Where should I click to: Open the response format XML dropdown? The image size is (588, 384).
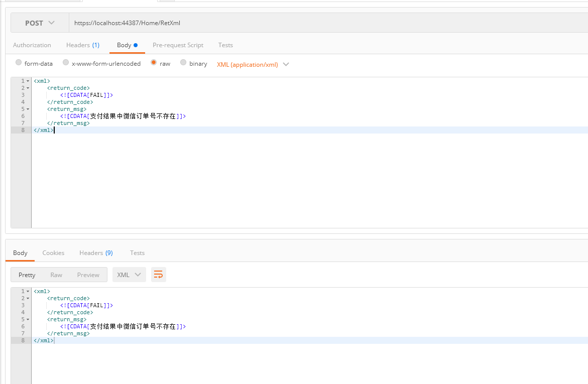pyautogui.click(x=129, y=275)
